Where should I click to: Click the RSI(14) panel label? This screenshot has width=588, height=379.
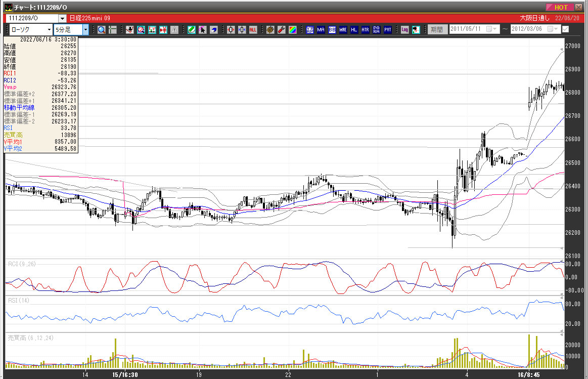coord(18,300)
